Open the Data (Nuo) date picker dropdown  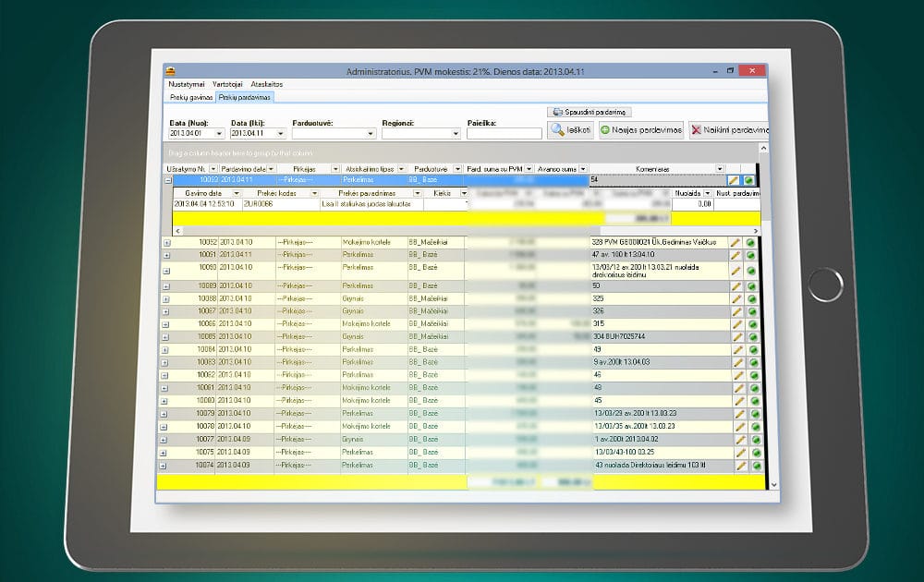[219, 134]
